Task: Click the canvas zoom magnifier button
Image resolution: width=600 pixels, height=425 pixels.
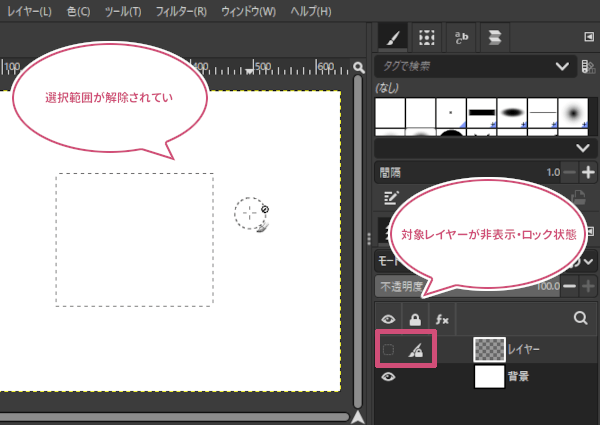Action: [359, 68]
